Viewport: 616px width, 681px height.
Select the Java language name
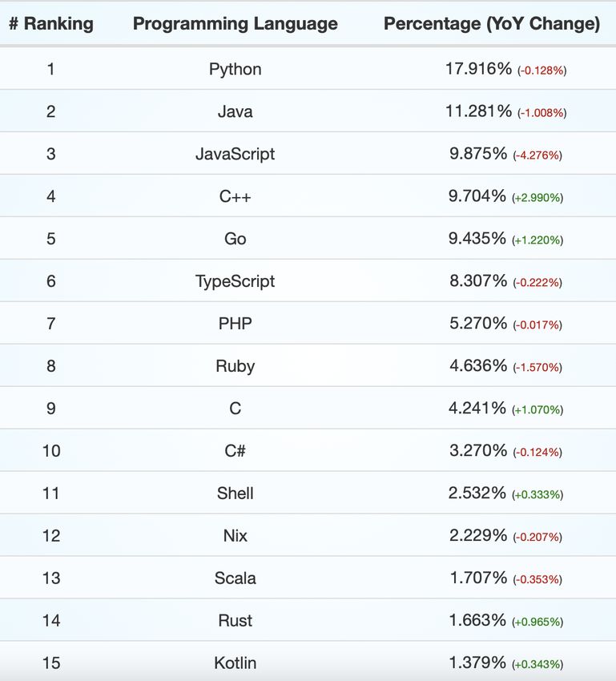point(236,111)
